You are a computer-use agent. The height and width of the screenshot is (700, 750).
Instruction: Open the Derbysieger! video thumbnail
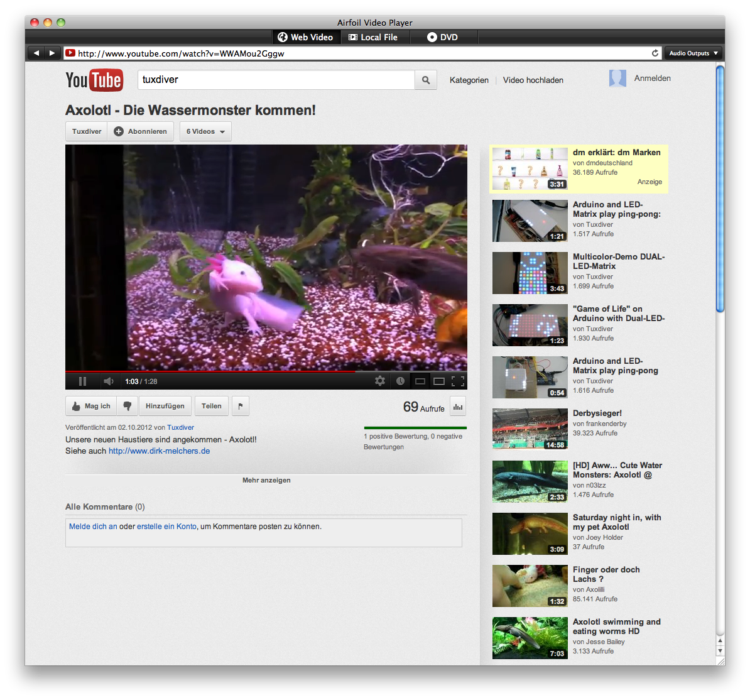[x=530, y=429]
